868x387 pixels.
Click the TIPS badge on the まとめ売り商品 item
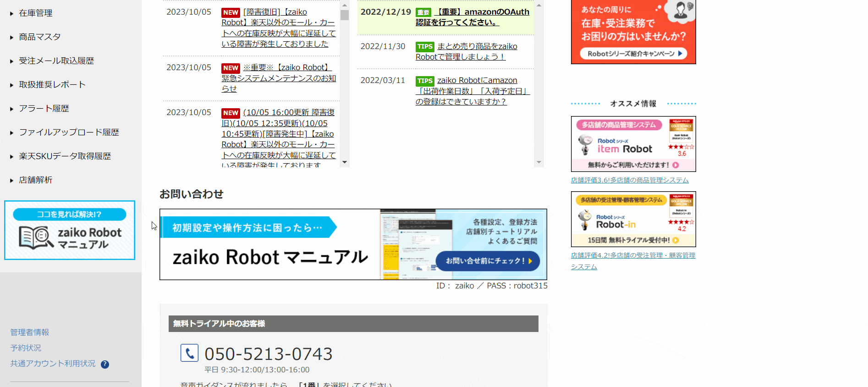tap(425, 47)
